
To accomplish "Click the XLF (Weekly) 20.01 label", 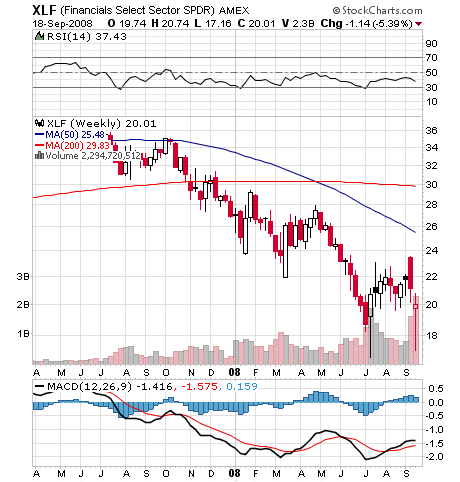I will pos(101,124).
